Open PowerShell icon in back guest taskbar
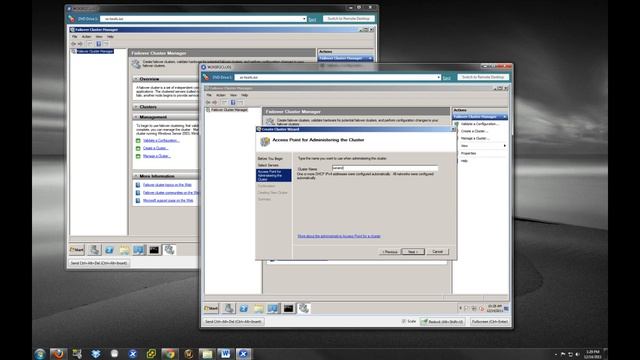This screenshot has height=360, width=640. pyautogui.click(x=109, y=250)
